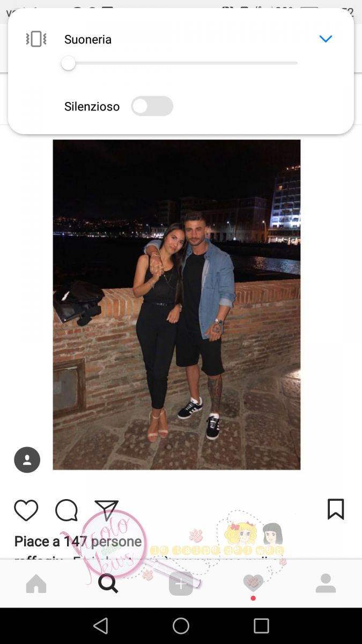Expand volume options with the blue chevron
362x644 pixels.
point(326,39)
